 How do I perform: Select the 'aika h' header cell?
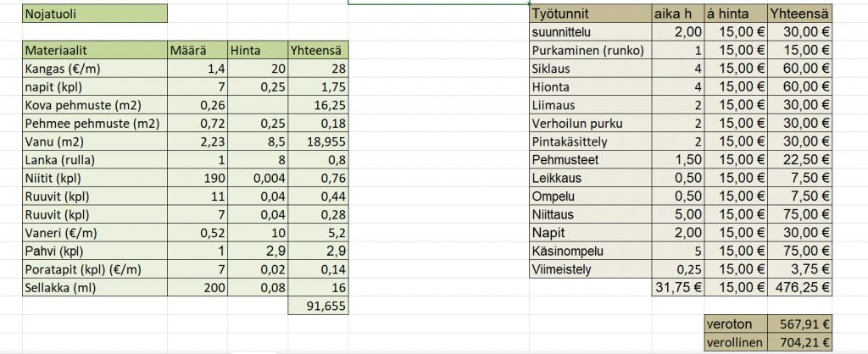point(678,14)
